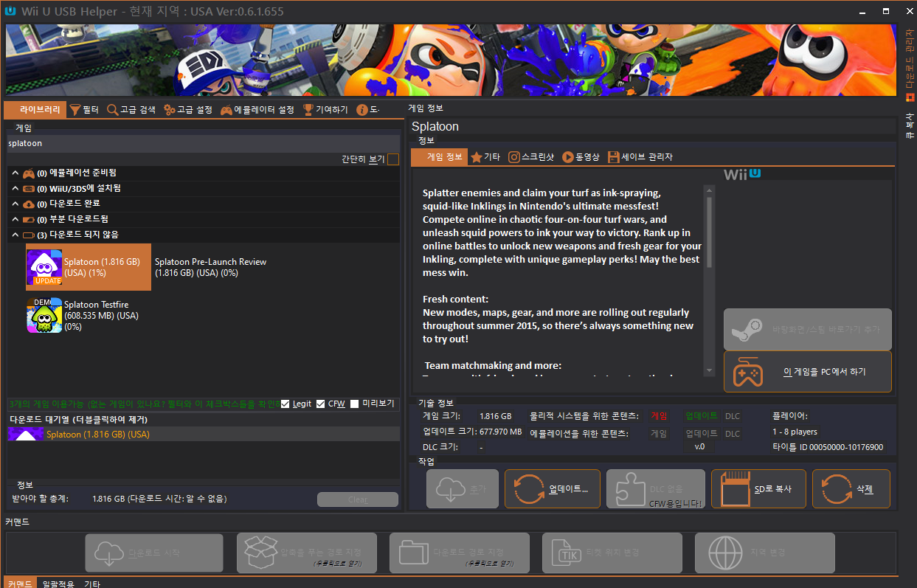Click the trophy contribute icon
The height and width of the screenshot is (588, 917).
point(308,110)
